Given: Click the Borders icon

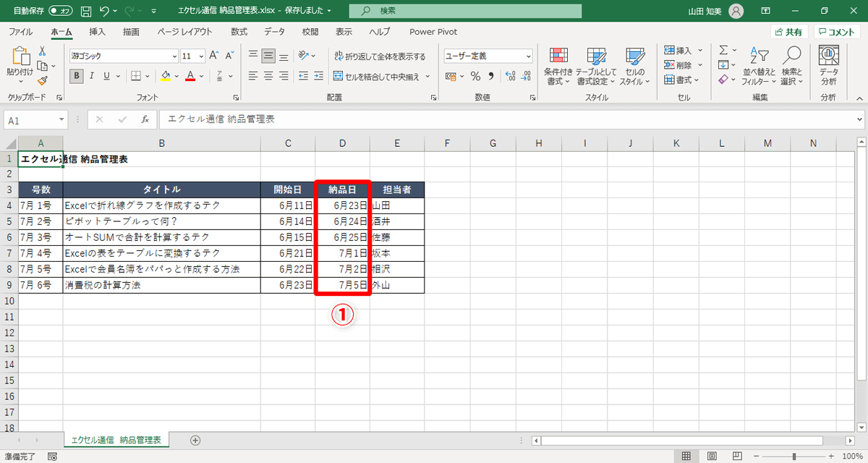Looking at the screenshot, I should coord(135,75).
